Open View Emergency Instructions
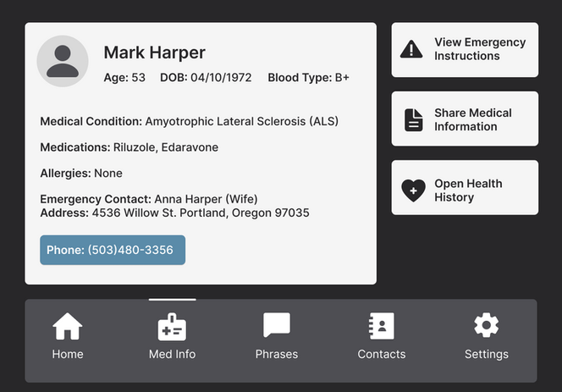Viewport: 562px width, 392px height. (x=480, y=49)
